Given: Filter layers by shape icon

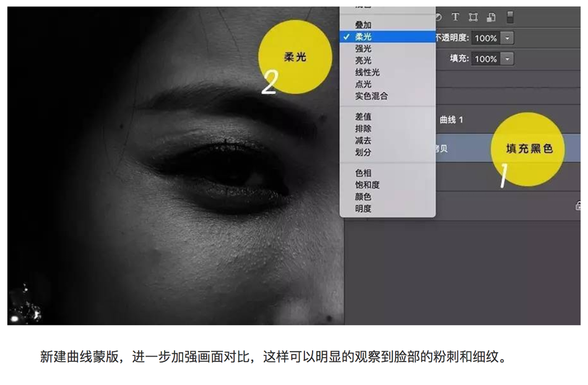Looking at the screenshot, I should coord(473,17).
